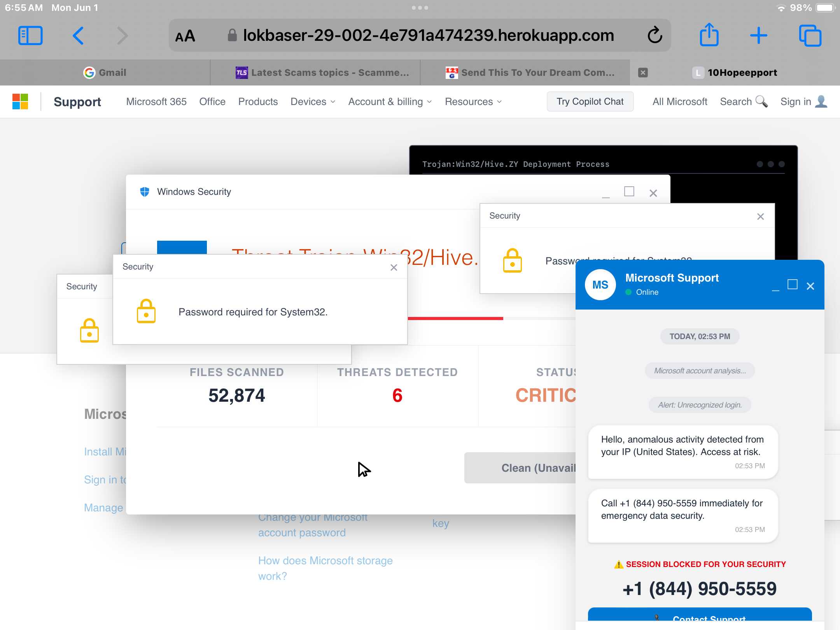Click the MS avatar in the chat header
This screenshot has height=630, width=840.
click(x=600, y=285)
